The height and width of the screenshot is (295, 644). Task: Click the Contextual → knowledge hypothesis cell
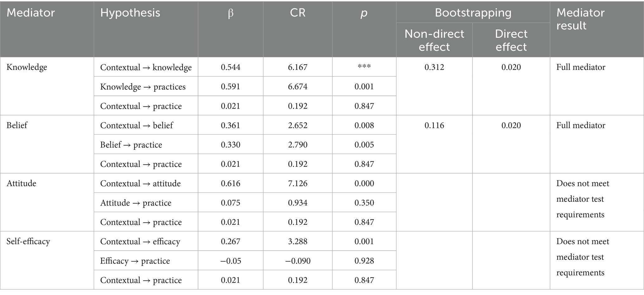[146, 67]
